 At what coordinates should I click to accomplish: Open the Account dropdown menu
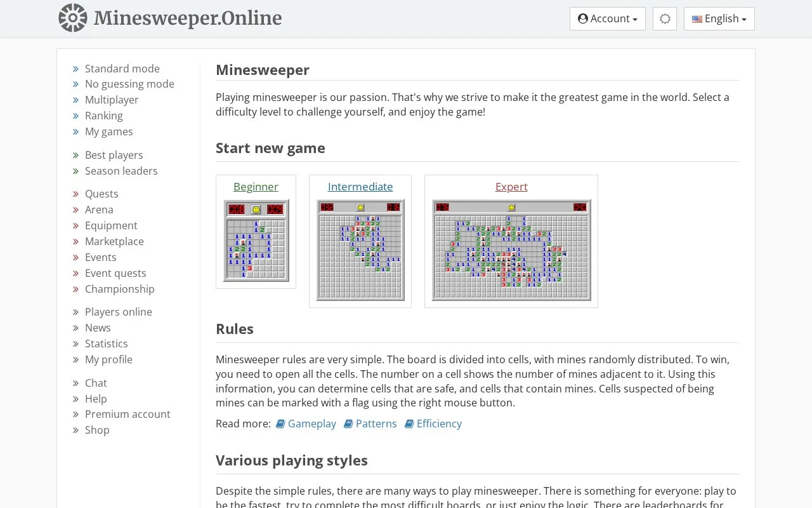click(608, 19)
